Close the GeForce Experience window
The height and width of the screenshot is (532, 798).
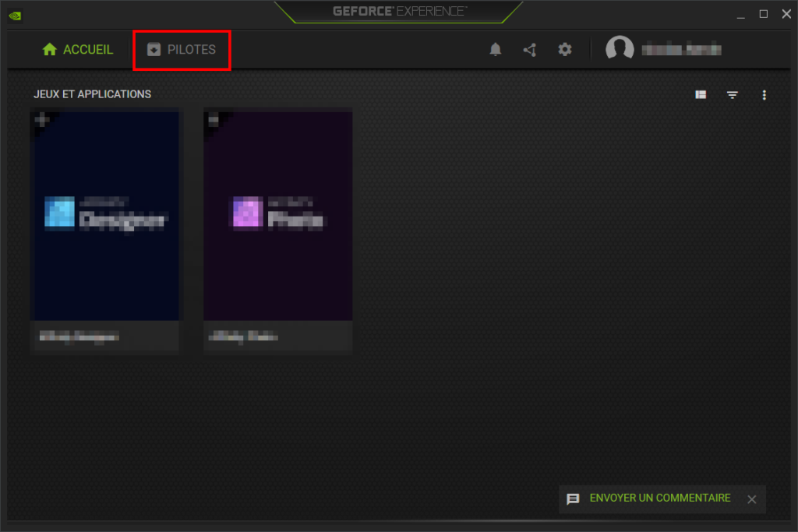786,14
